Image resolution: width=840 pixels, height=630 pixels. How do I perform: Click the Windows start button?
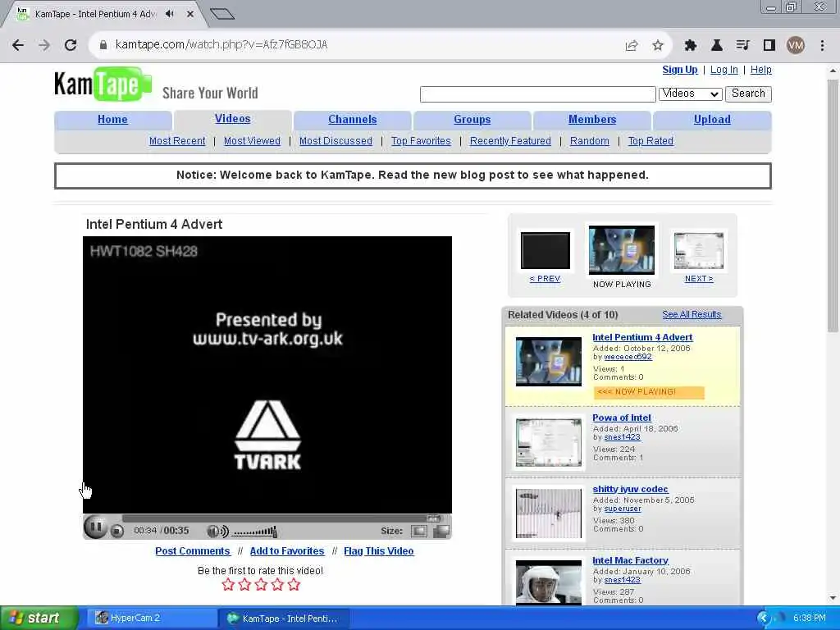(39, 618)
